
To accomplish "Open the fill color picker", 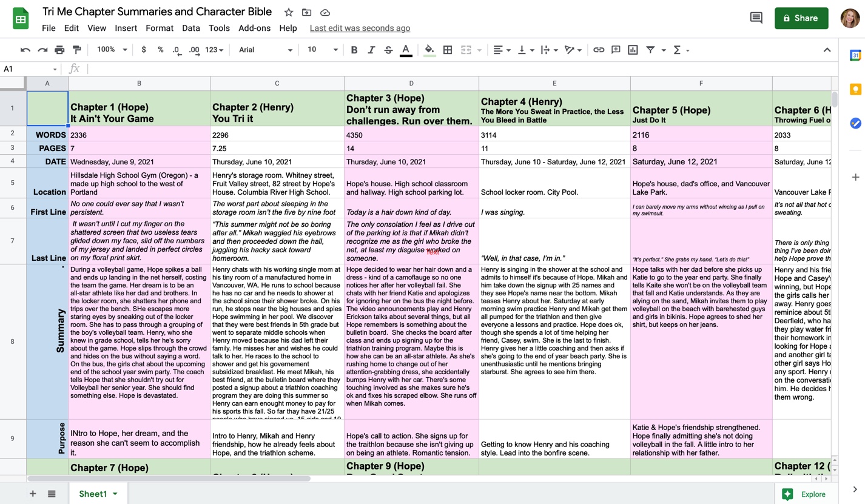I will pyautogui.click(x=429, y=50).
